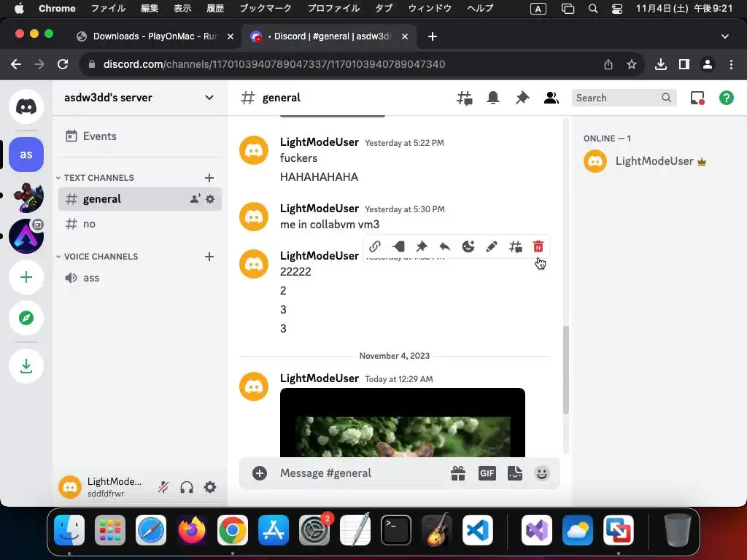
Task: Open the ファイル menu in menu bar
Action: click(108, 9)
